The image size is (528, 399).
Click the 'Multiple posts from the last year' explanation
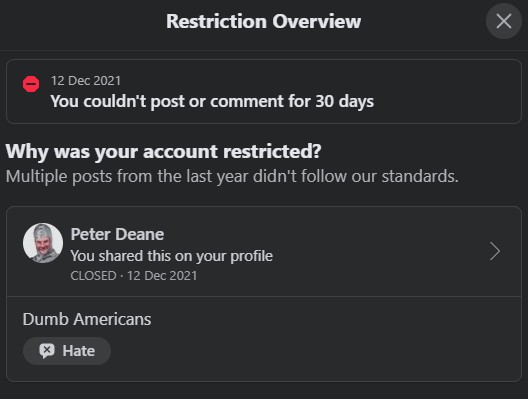232,176
